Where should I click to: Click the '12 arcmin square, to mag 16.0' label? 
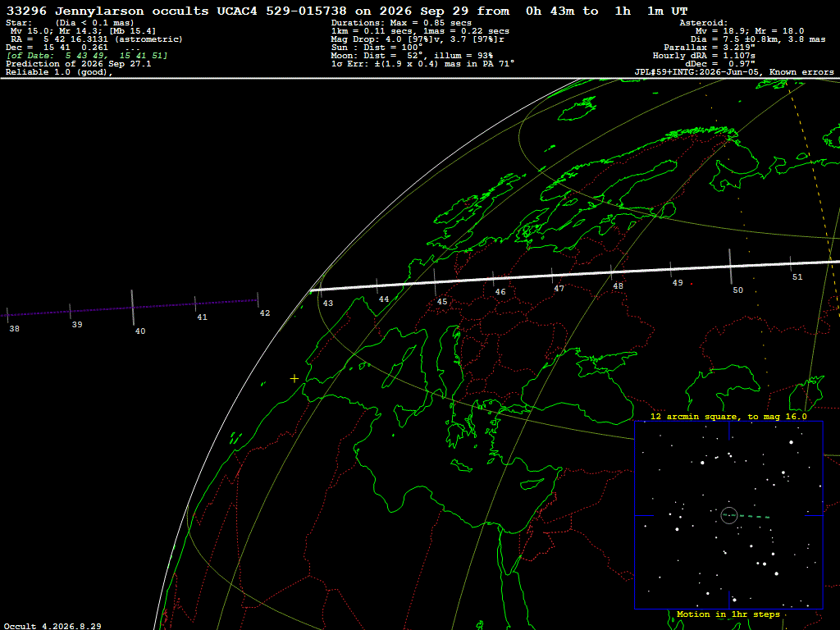click(728, 416)
